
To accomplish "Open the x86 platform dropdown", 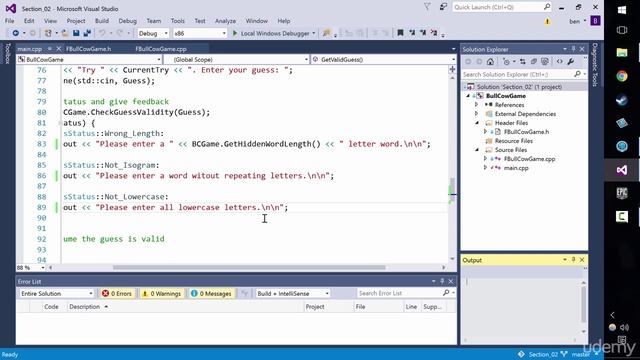I will point(200,33).
